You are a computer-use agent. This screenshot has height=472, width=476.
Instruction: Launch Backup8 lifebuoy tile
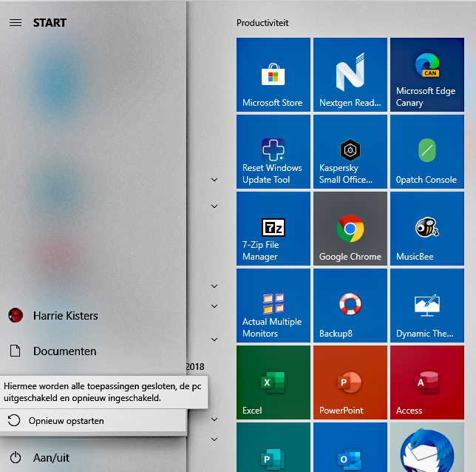[350, 305]
